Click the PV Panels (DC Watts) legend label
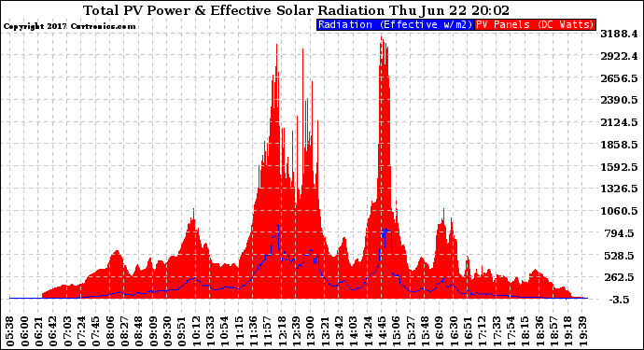Viewport: 644px width, 350px height. click(x=535, y=24)
